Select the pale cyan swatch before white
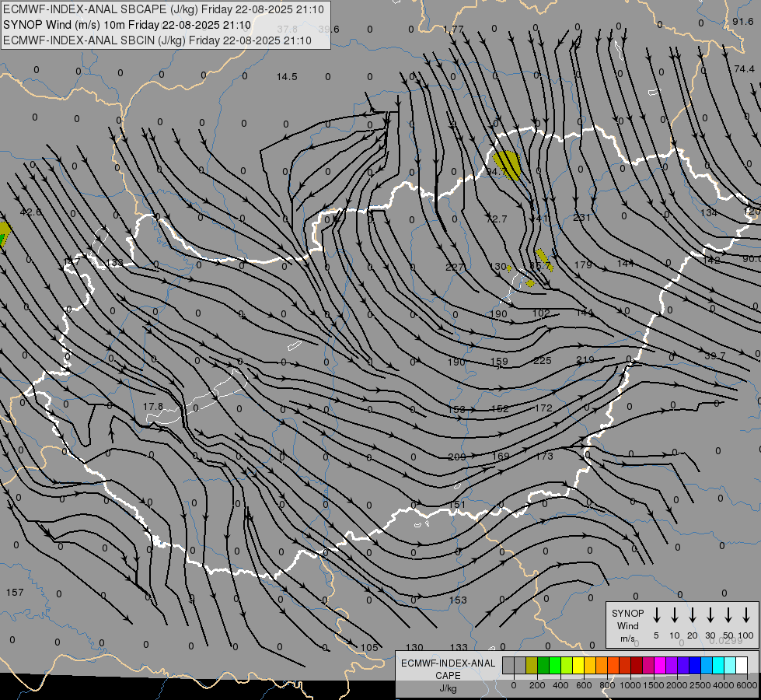Screen dimensions: 761x700 coord(729,665)
